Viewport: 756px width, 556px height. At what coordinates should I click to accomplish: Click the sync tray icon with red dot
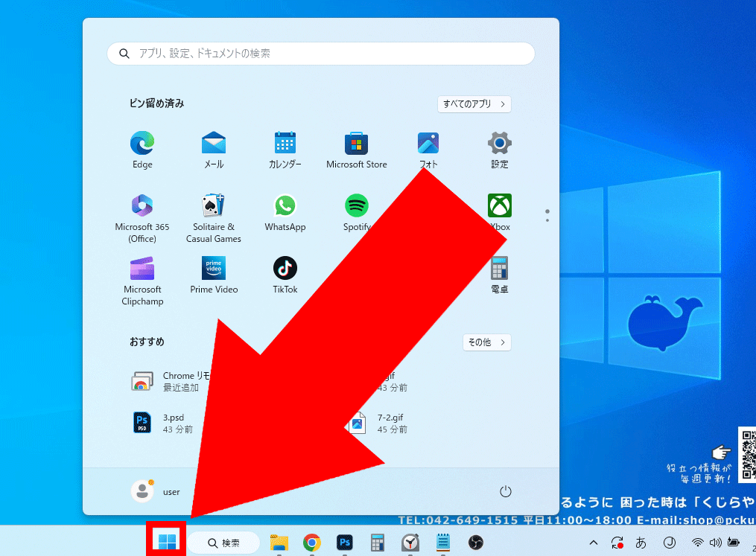click(617, 543)
